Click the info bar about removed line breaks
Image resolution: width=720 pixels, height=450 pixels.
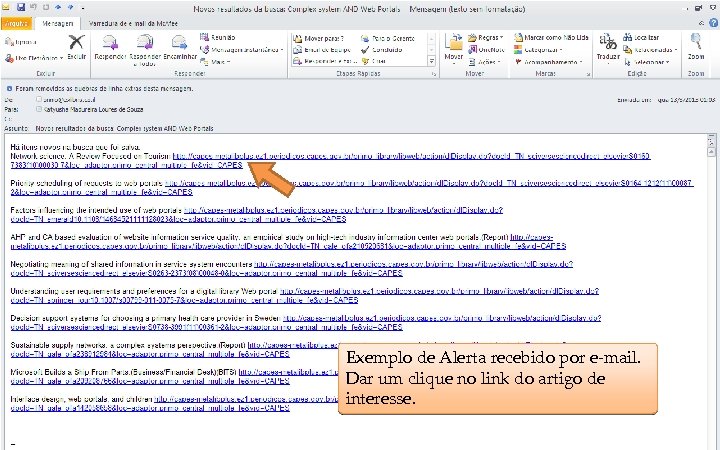pyautogui.click(x=100, y=89)
